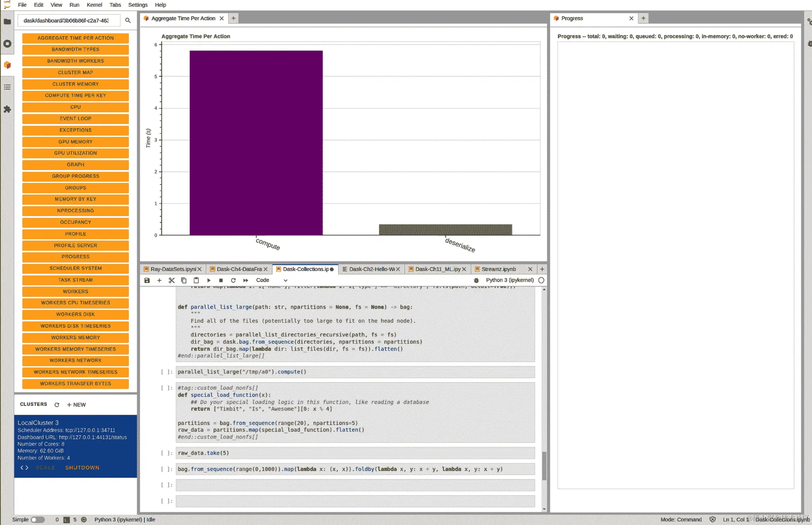Launch the GRAPH dashboard pane
This screenshot has height=525, width=812.
pos(75,165)
